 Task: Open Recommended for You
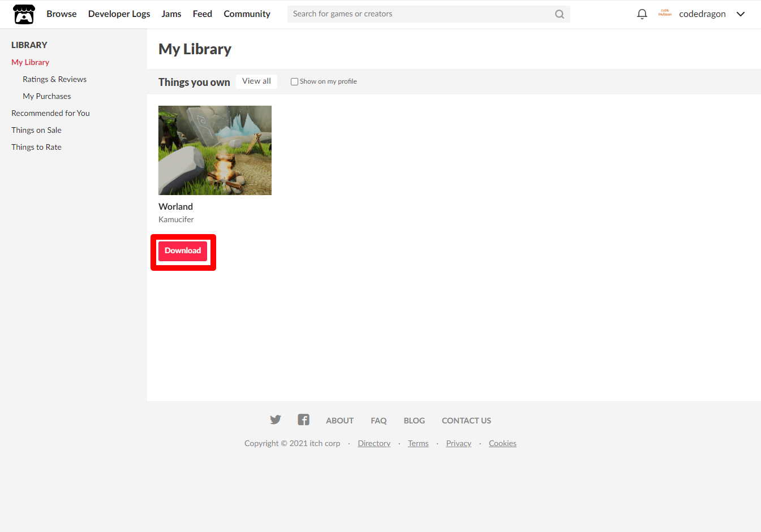(51, 113)
